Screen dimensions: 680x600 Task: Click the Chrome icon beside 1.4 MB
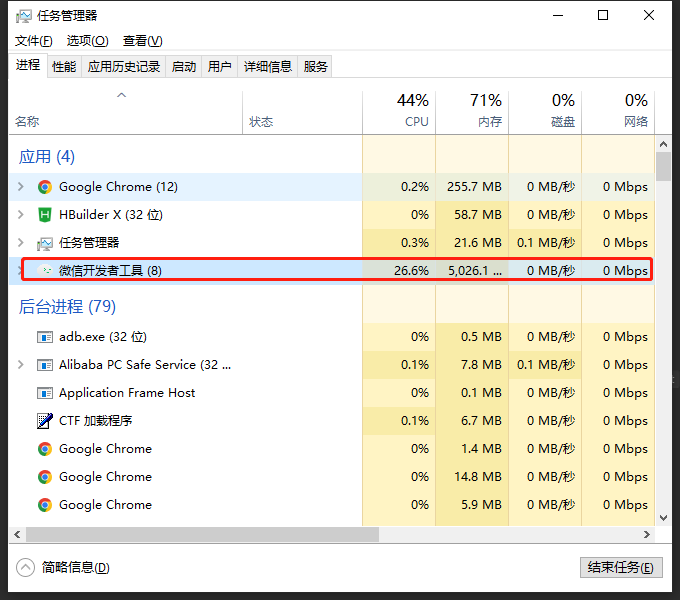(x=45, y=449)
